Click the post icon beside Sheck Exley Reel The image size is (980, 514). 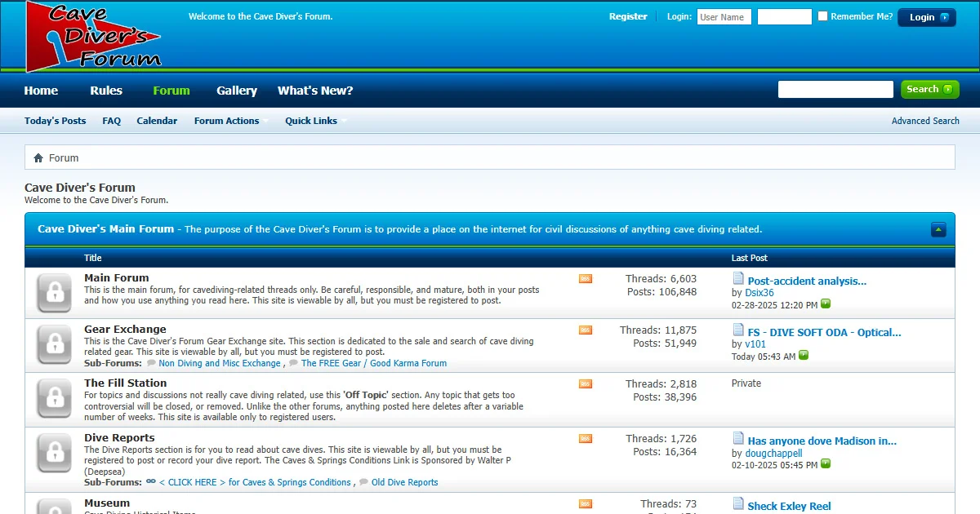(x=738, y=504)
